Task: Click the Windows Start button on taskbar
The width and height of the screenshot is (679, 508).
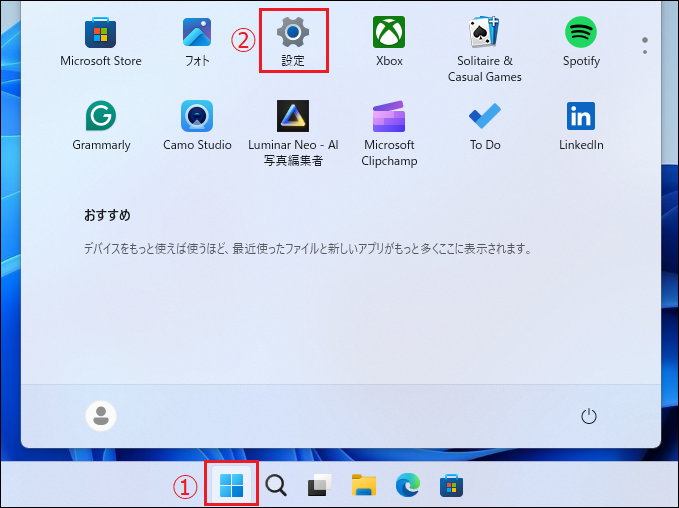Action: pos(232,486)
